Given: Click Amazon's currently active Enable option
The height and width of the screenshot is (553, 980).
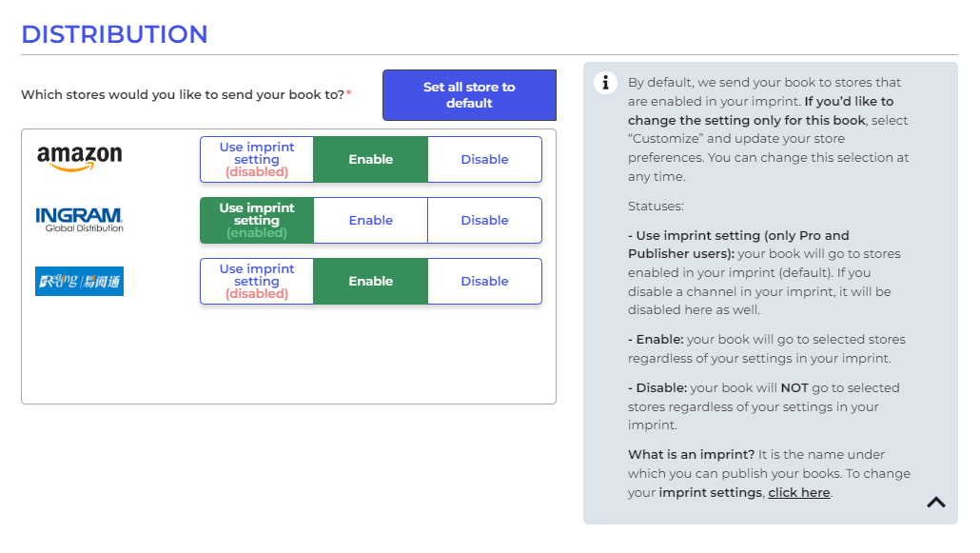Looking at the screenshot, I should tap(370, 159).
